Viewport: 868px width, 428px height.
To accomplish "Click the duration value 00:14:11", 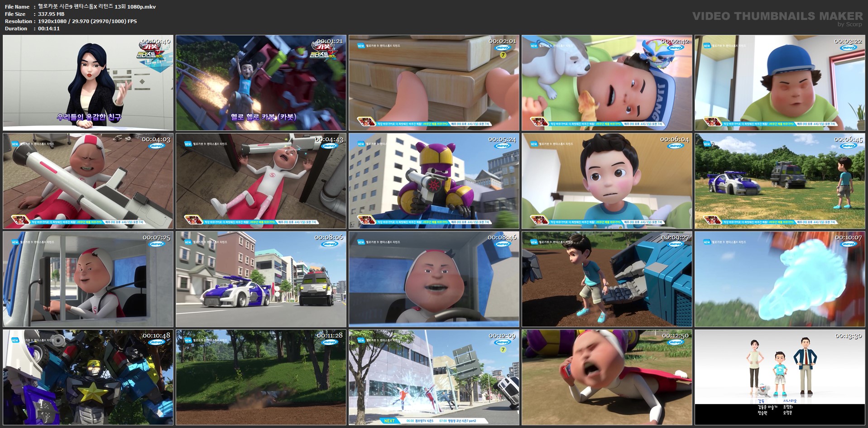I will [x=49, y=29].
